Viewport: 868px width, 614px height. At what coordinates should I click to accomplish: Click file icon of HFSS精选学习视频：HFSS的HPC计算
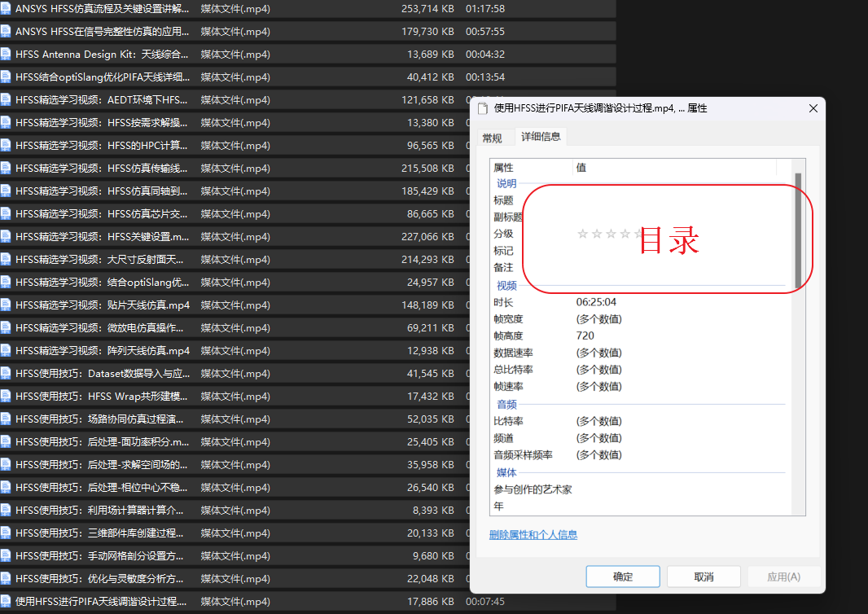(6, 146)
